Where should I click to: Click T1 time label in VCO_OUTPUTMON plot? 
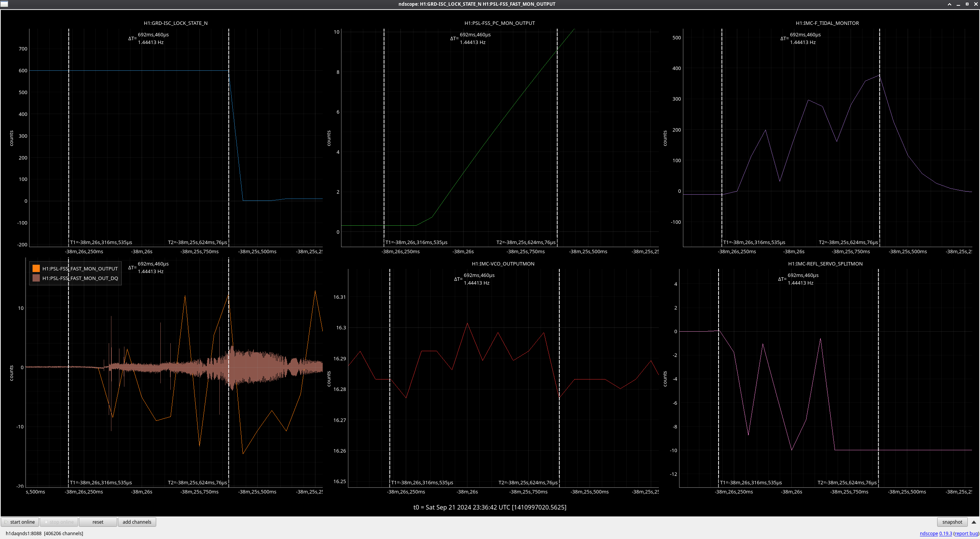pos(422,483)
